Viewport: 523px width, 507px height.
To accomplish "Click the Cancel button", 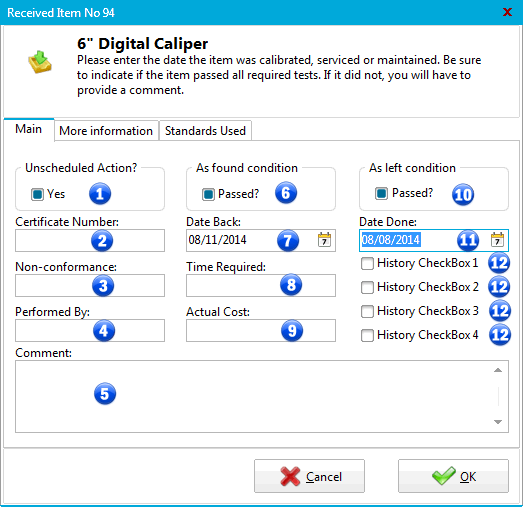I will pyautogui.click(x=309, y=476).
